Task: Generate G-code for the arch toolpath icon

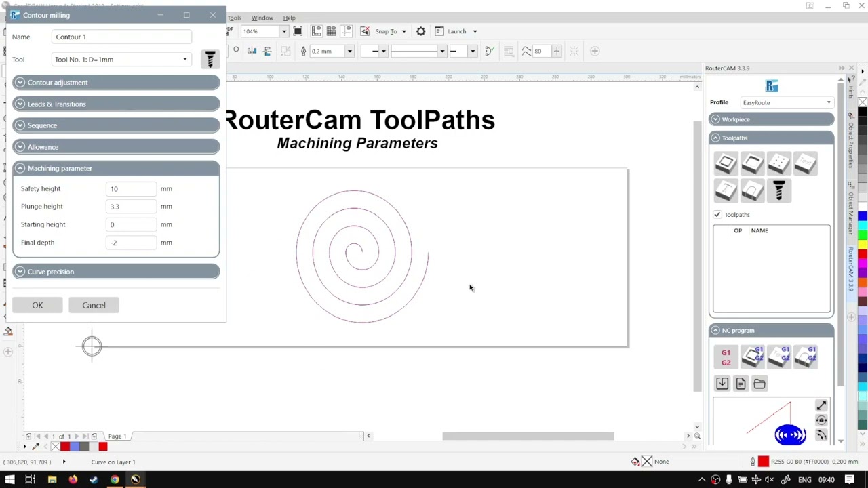Action: click(x=806, y=356)
